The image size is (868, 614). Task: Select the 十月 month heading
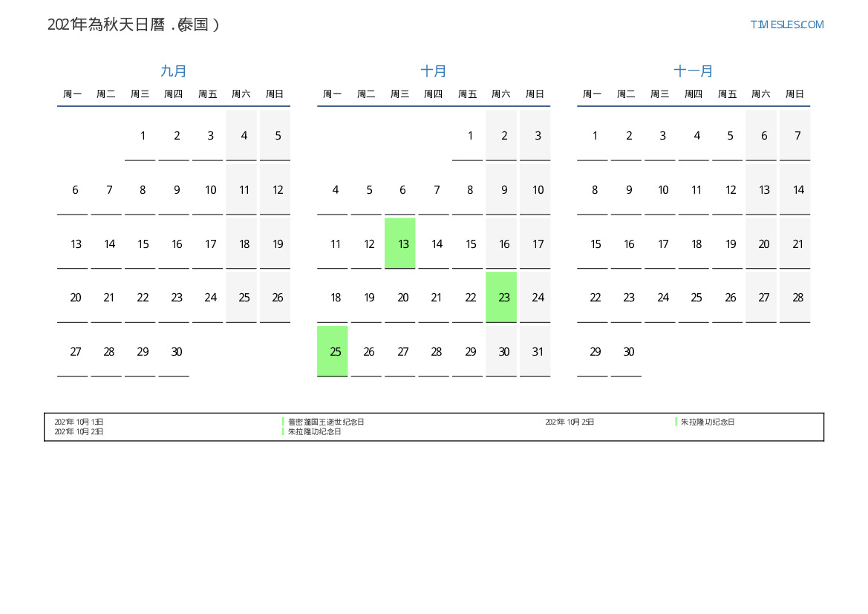click(434, 71)
